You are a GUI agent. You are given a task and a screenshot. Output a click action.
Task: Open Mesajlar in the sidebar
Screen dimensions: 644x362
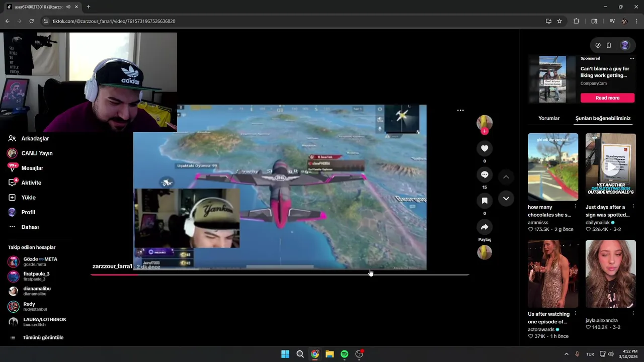pyautogui.click(x=25, y=168)
